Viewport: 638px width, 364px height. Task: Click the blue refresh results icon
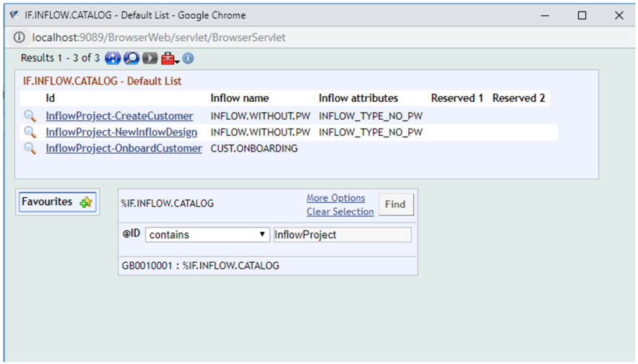pos(112,58)
